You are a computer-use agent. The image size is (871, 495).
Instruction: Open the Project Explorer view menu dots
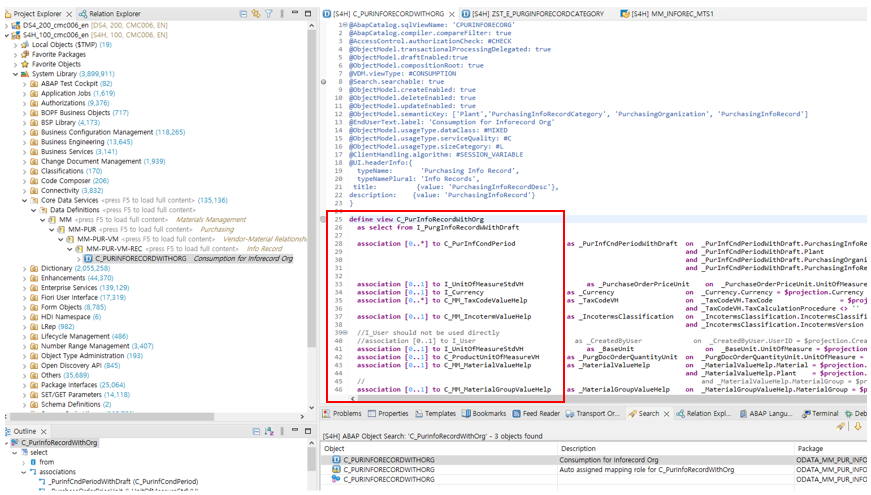(x=282, y=13)
